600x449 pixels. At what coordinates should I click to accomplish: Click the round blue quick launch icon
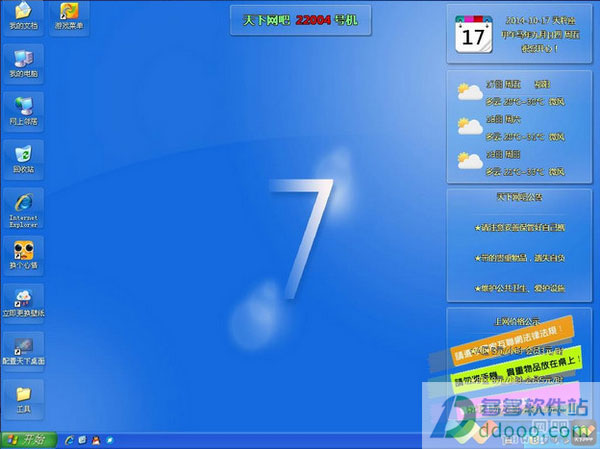coord(109,440)
